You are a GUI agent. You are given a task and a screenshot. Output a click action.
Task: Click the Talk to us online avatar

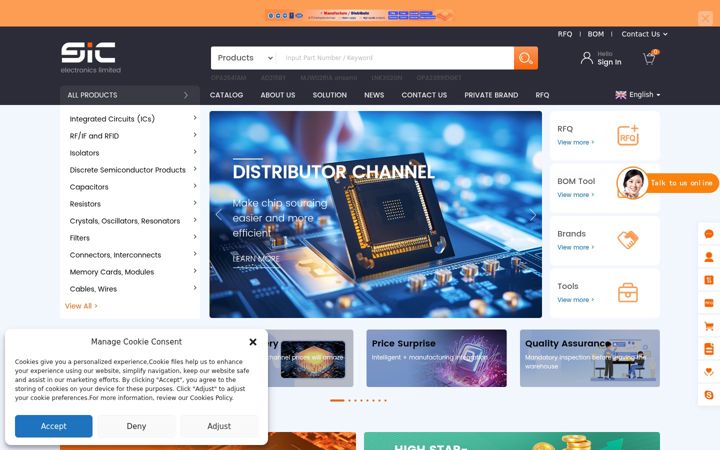(x=632, y=183)
